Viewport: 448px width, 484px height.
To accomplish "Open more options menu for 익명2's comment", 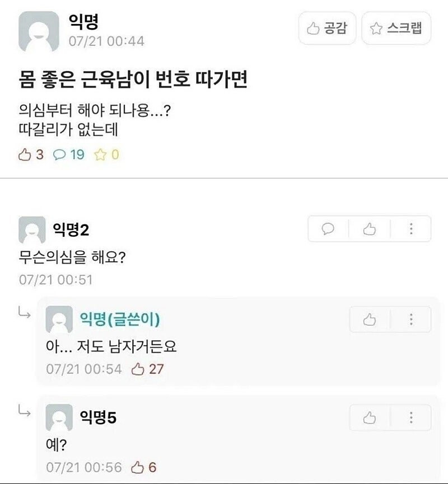I will point(411,229).
